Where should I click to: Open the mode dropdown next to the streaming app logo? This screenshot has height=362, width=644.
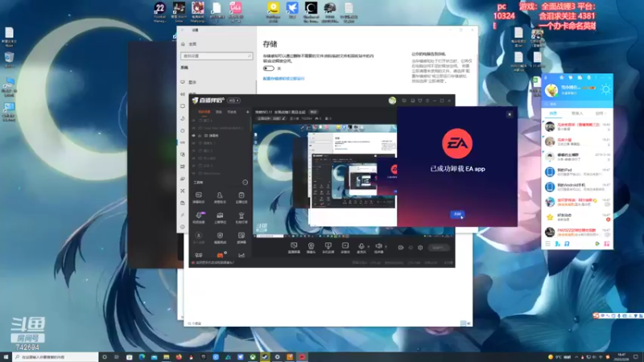233,101
